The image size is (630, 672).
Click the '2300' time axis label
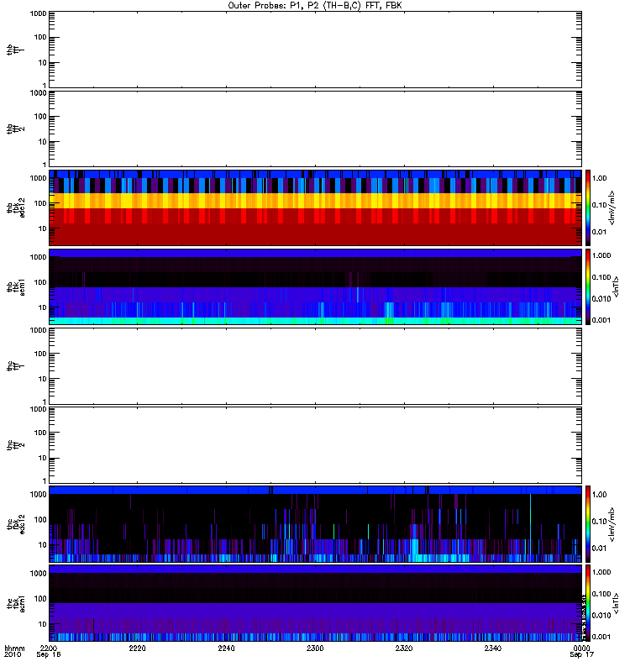pyautogui.click(x=315, y=648)
